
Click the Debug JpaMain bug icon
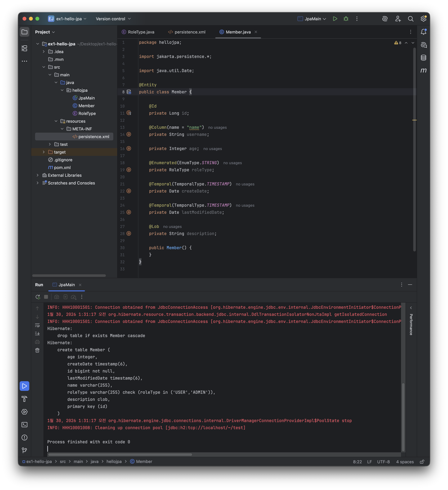click(346, 19)
